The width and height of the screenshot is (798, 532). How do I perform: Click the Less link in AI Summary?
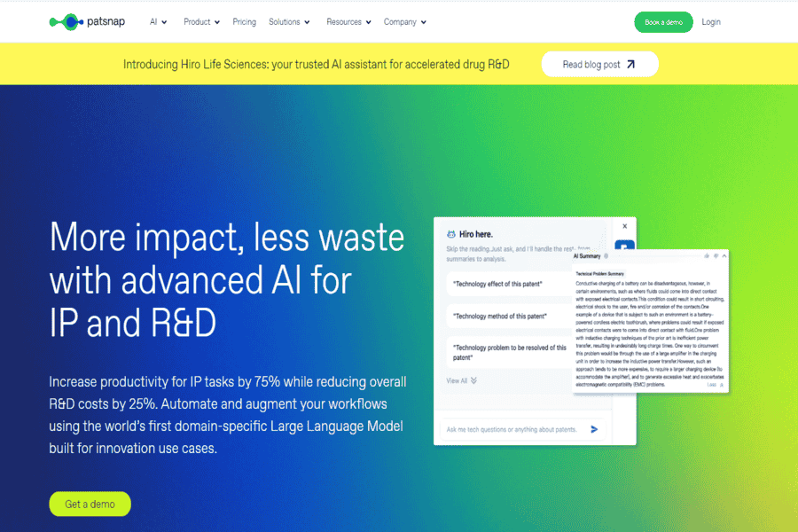click(x=715, y=385)
